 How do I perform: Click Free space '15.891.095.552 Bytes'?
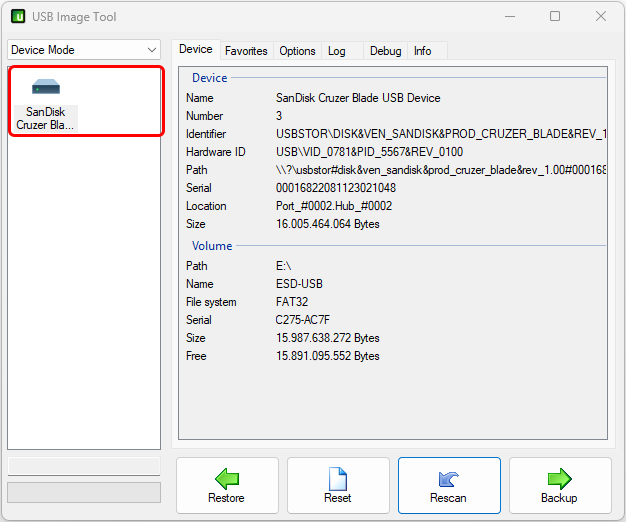pyautogui.click(x=327, y=356)
